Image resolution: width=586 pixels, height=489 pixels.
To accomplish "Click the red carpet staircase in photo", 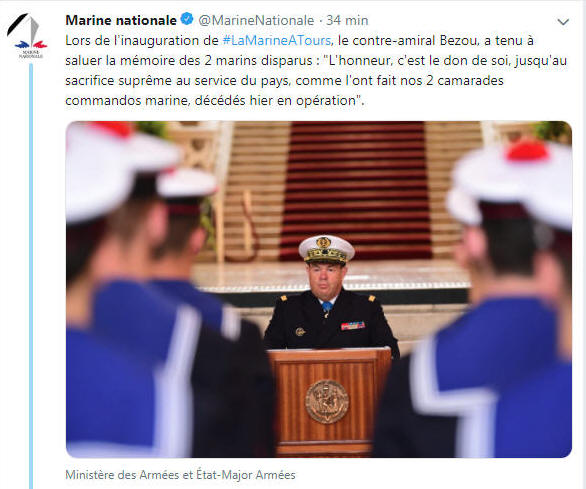I will (x=357, y=191).
